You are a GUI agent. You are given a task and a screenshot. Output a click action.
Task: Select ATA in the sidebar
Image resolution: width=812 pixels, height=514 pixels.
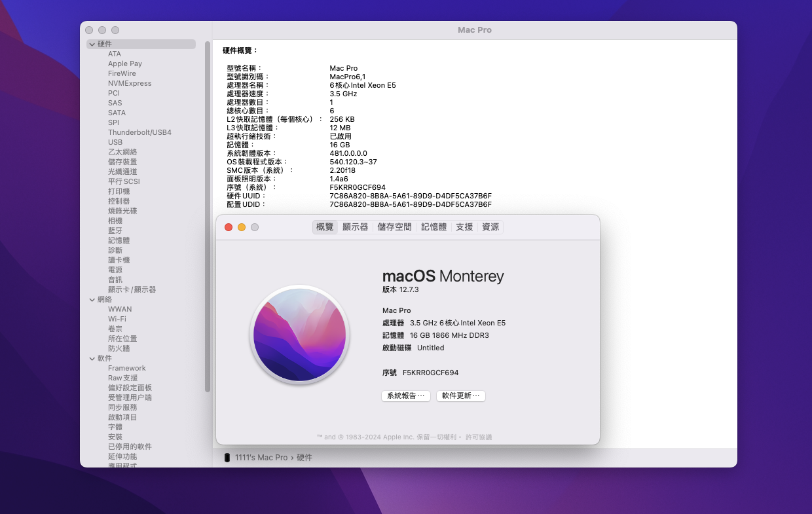click(x=115, y=54)
